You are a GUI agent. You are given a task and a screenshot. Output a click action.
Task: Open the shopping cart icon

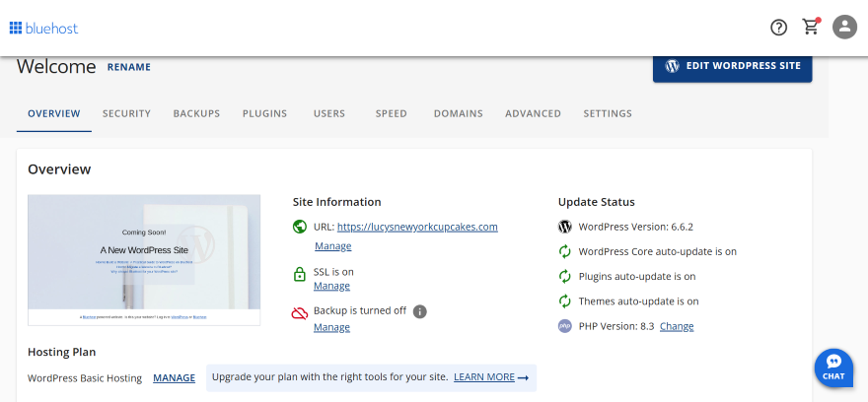811,27
